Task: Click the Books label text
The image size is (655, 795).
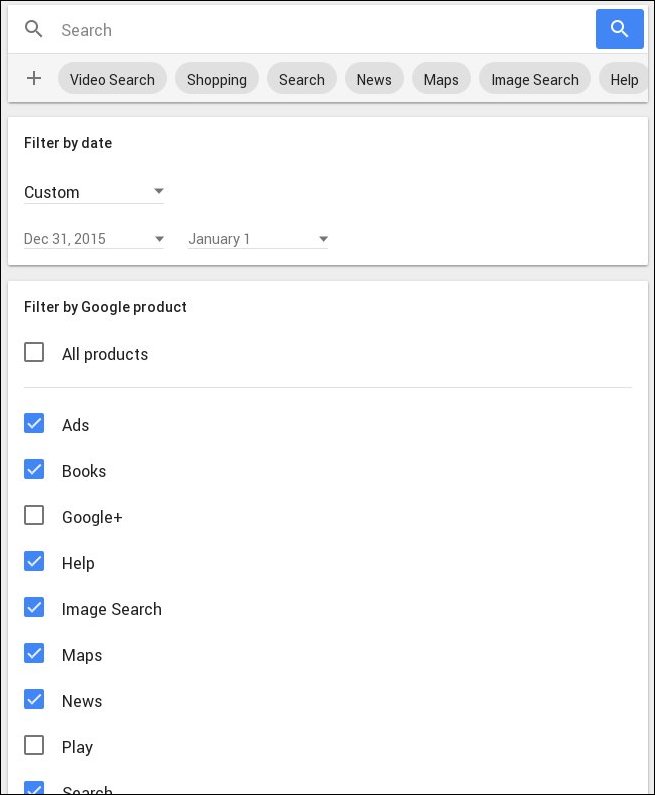Action: tap(84, 471)
